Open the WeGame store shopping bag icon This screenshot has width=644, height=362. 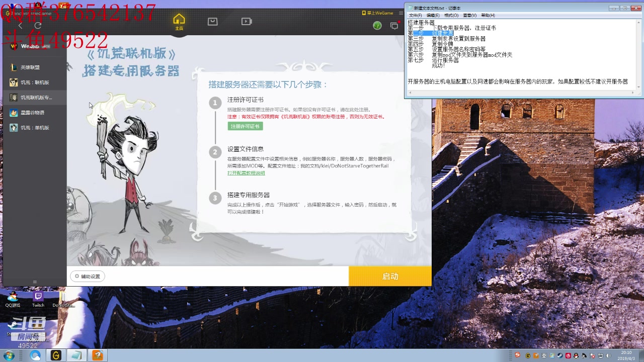pos(212,21)
